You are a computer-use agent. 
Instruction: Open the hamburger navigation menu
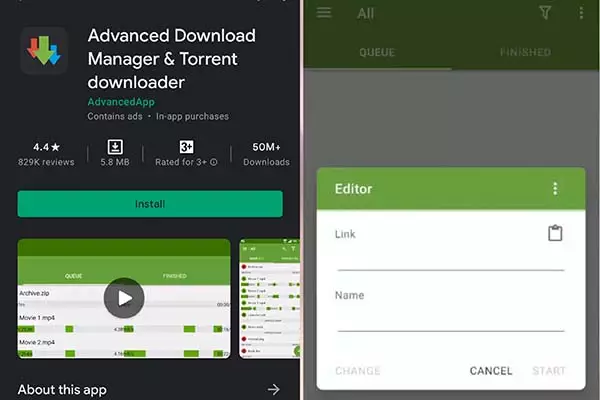(324, 13)
